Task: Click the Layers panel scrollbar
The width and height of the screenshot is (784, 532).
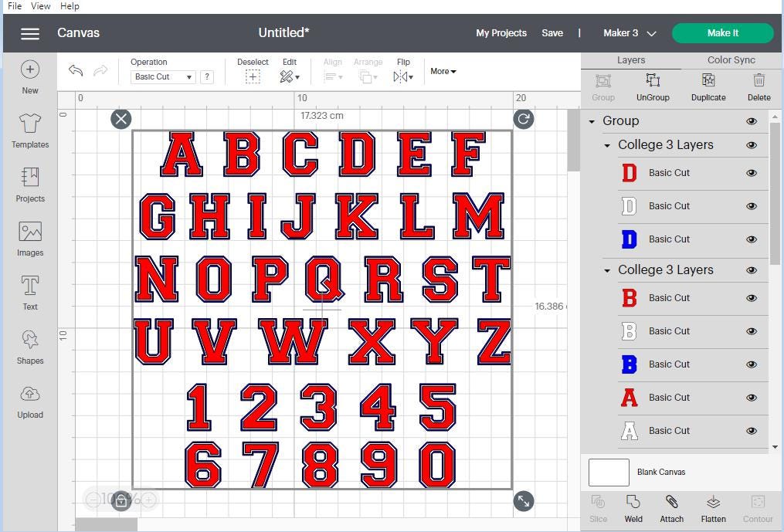Action: point(776,195)
